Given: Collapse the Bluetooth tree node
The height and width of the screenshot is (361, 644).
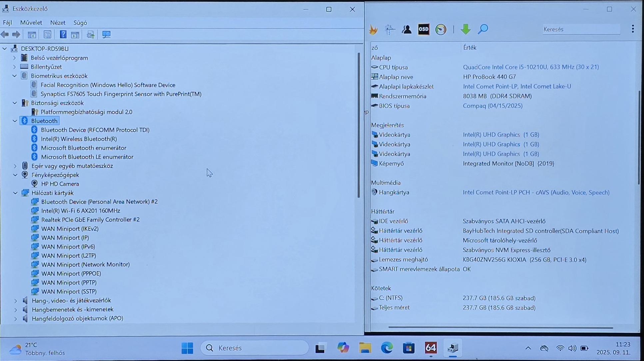Looking at the screenshot, I should (15, 121).
